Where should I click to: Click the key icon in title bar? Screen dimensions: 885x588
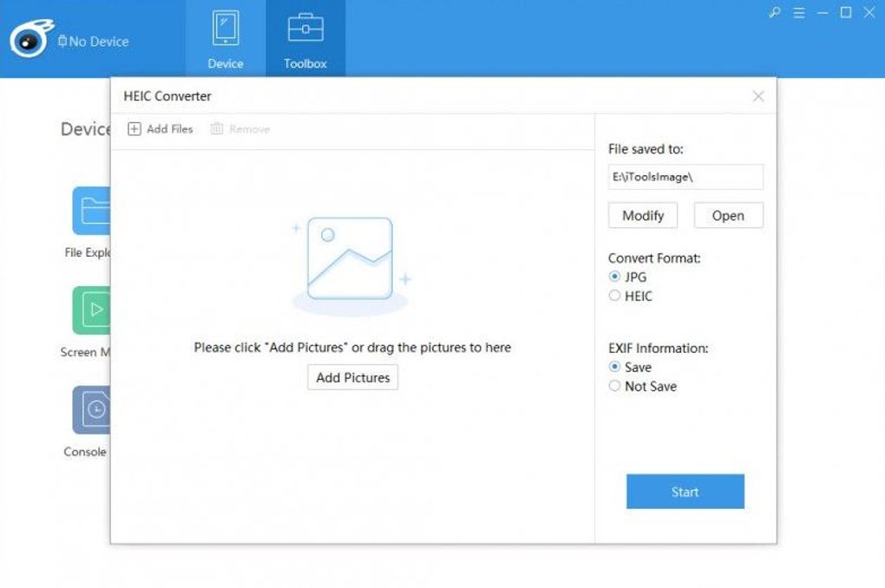775,13
